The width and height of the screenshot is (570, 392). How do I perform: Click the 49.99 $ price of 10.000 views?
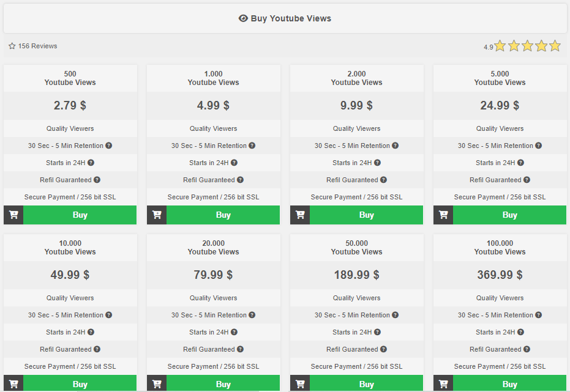pyautogui.click(x=70, y=275)
